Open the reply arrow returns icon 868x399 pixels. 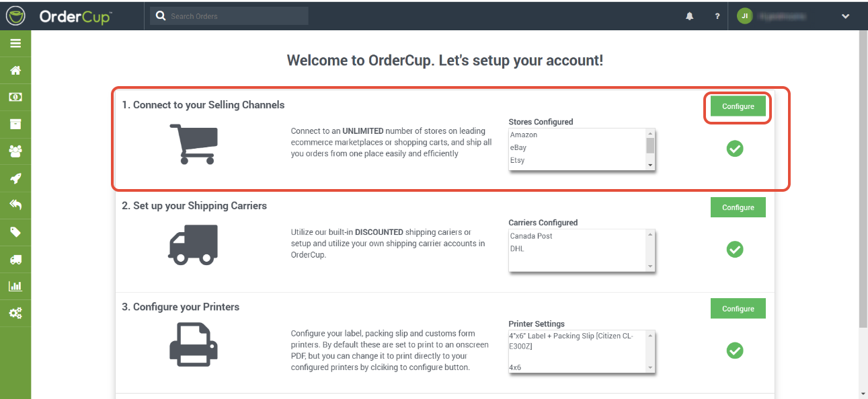[15, 205]
